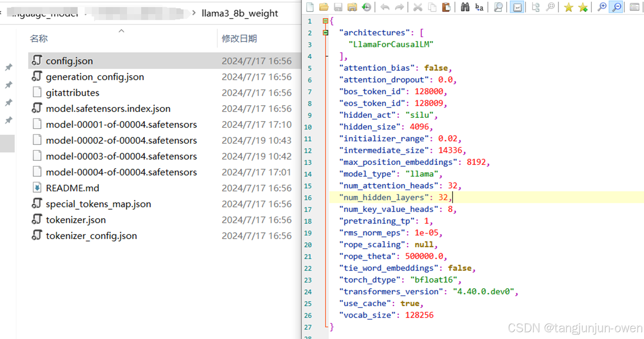Click the tokenizer.json file icon
The width and height of the screenshot is (644, 339).
37,219
